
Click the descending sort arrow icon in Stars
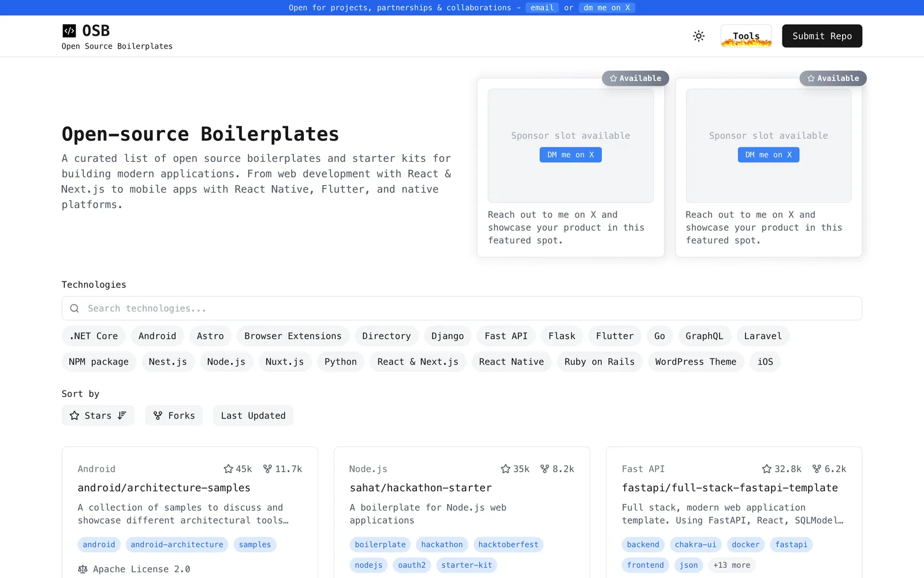click(x=122, y=416)
